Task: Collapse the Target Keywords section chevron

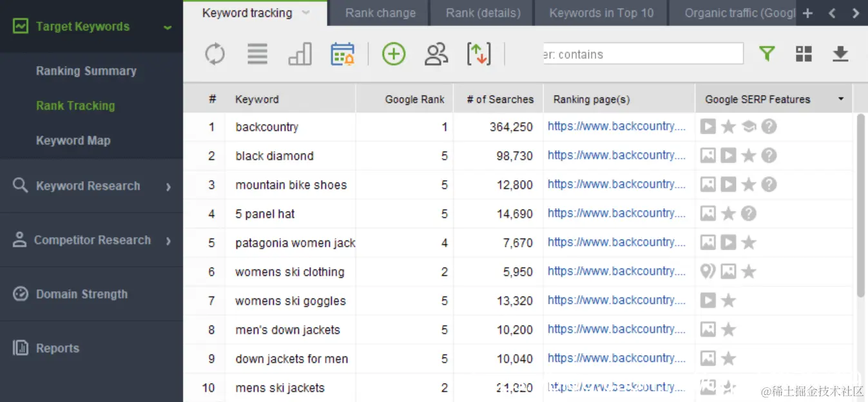Action: point(168,28)
